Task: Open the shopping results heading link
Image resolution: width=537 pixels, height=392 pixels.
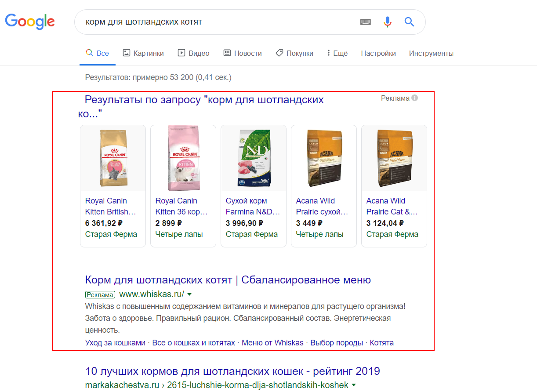Action: pyautogui.click(x=201, y=107)
